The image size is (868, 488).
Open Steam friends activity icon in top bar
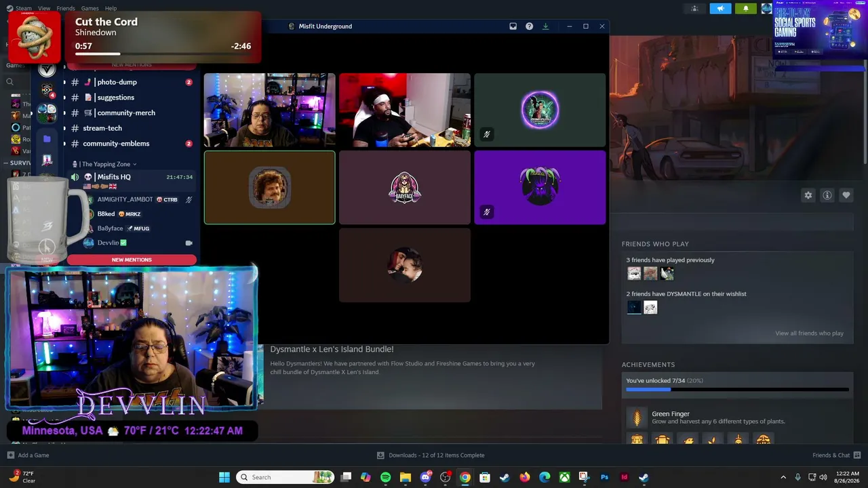pyautogui.click(x=694, y=8)
